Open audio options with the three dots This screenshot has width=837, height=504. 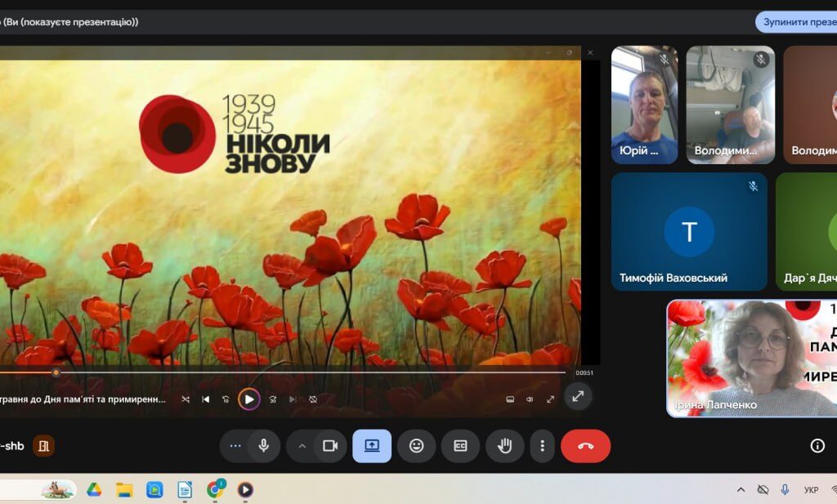click(x=235, y=446)
